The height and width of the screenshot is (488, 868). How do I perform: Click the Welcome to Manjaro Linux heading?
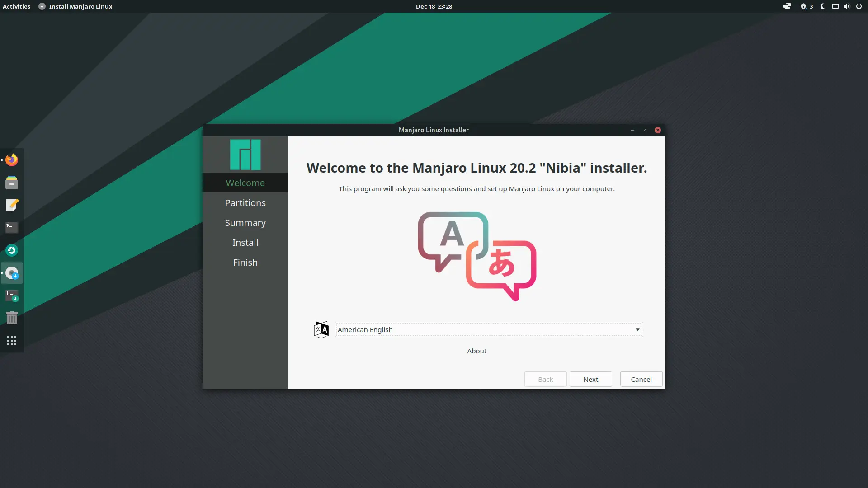pyautogui.click(x=476, y=168)
